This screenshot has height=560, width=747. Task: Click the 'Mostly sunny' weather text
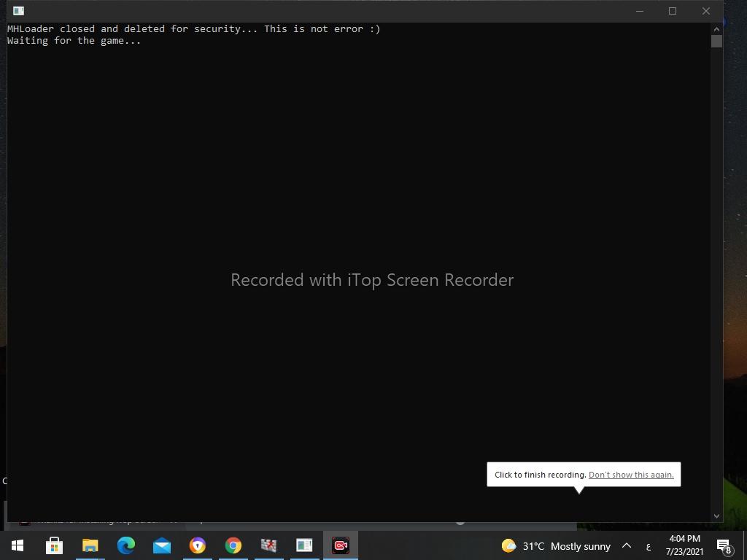[581, 546]
